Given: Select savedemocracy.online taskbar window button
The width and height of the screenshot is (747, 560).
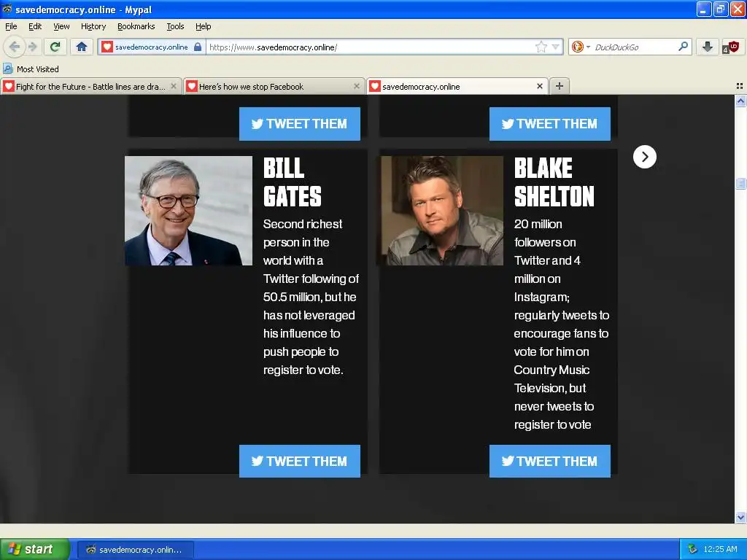Looking at the screenshot, I should [135, 550].
